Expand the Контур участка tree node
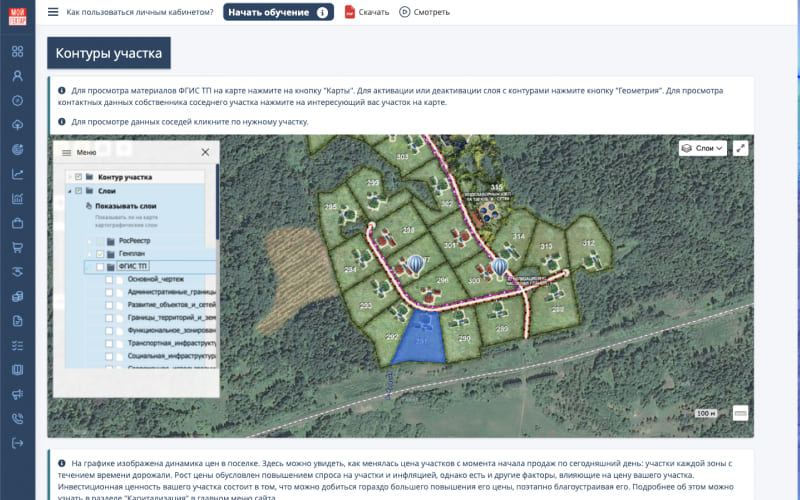Screen dimensions: 800x500 point(68,177)
